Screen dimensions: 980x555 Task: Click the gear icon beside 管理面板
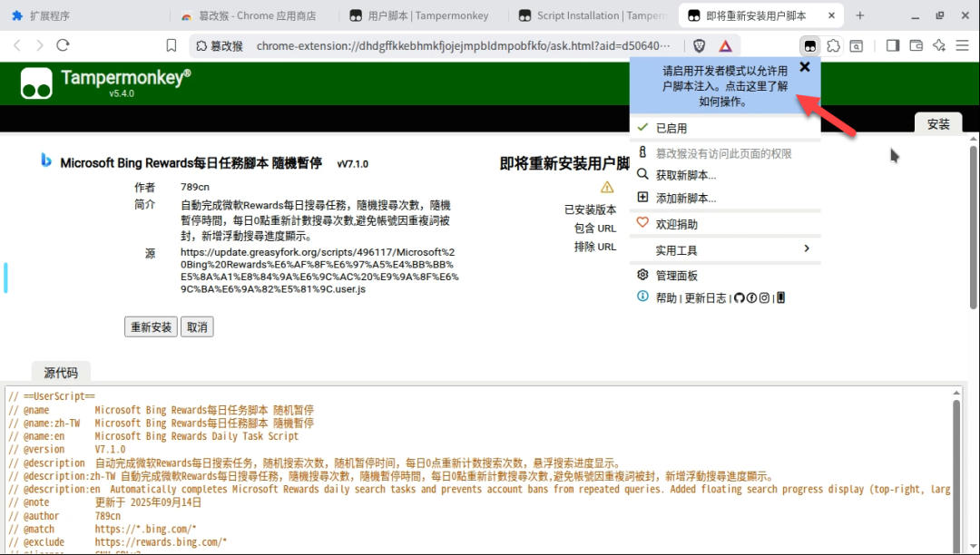[642, 274]
